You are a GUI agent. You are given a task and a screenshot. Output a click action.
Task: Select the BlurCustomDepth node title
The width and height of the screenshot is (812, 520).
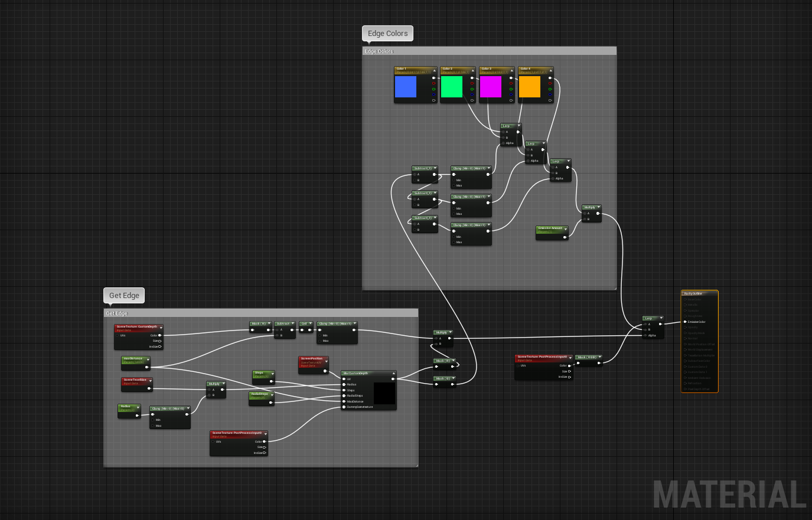click(x=356, y=373)
